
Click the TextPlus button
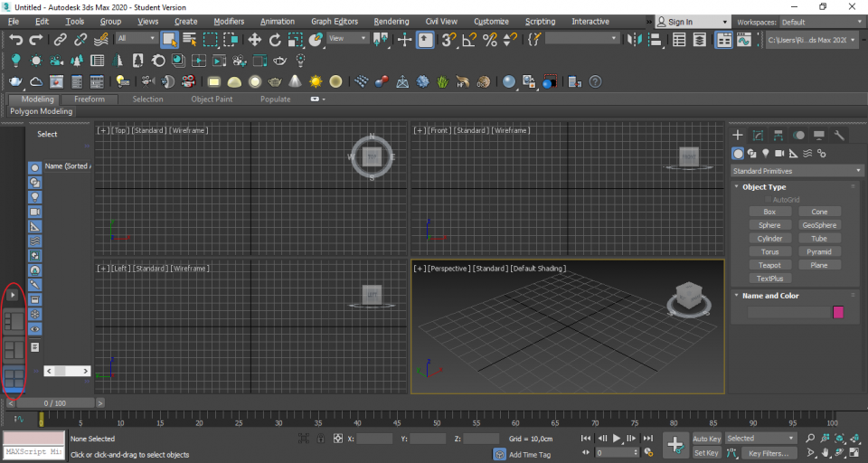point(769,279)
